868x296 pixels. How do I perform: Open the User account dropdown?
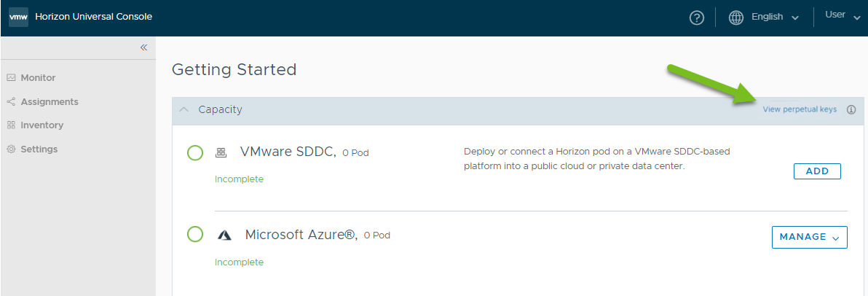(843, 15)
